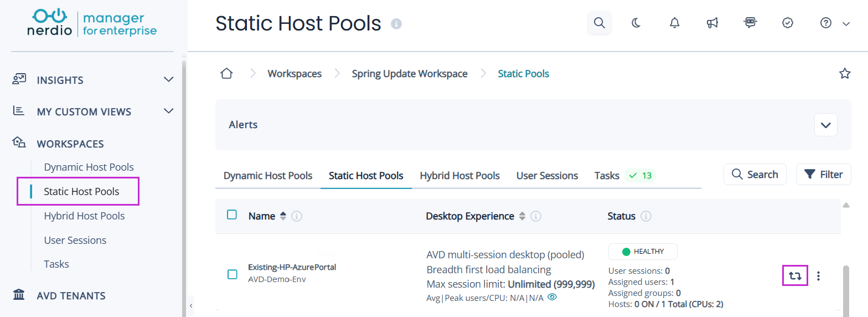Check the select-all checkbox in table header
This screenshot has height=317, width=868.
click(x=232, y=214)
